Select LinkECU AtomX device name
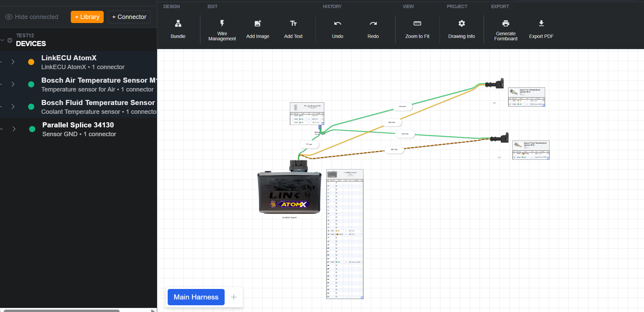The image size is (644, 312). [x=69, y=58]
